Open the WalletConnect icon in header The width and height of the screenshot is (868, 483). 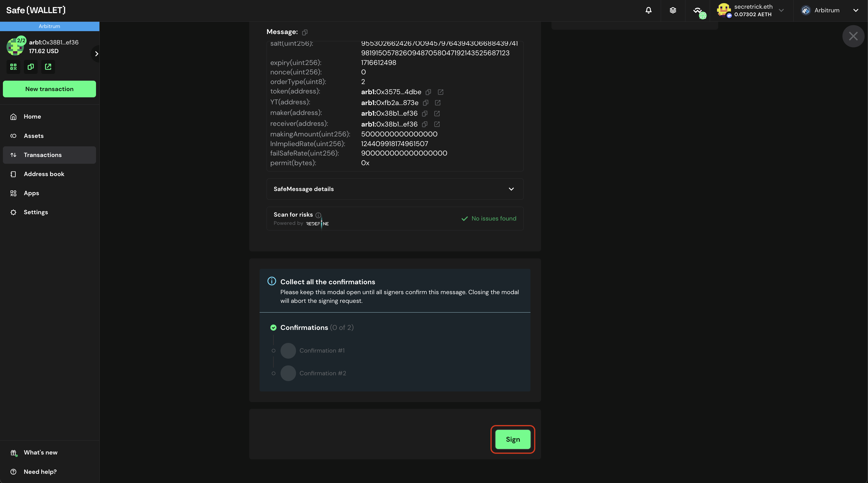tap(698, 10)
